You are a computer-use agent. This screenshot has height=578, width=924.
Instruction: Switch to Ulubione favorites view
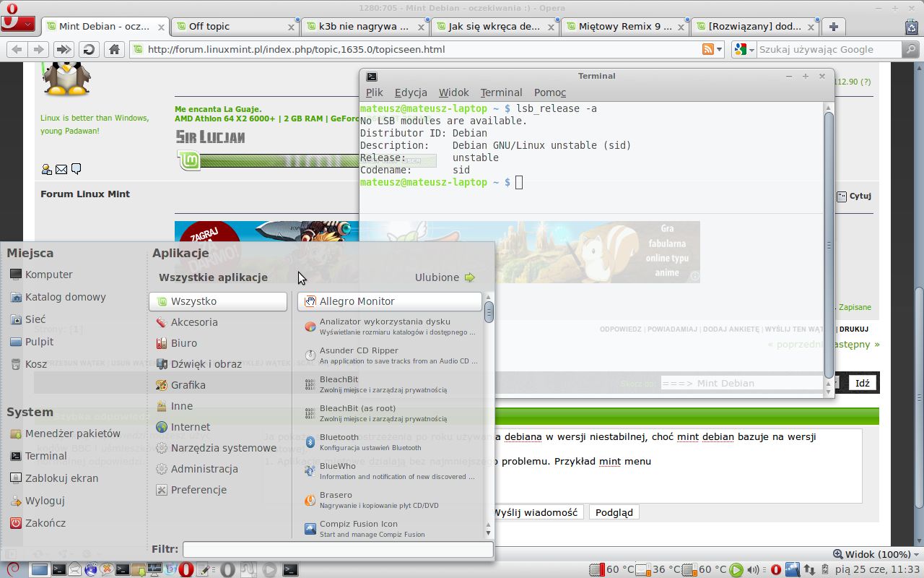pyautogui.click(x=445, y=277)
